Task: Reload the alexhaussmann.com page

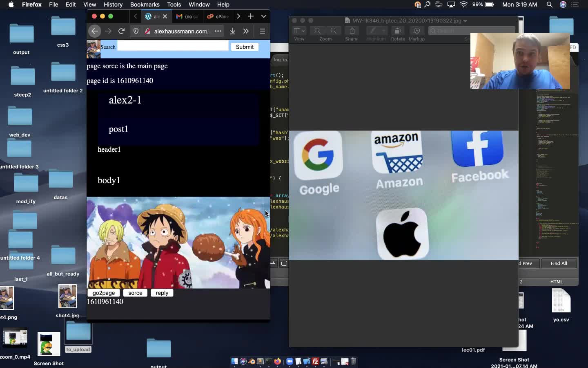Action: pyautogui.click(x=121, y=31)
